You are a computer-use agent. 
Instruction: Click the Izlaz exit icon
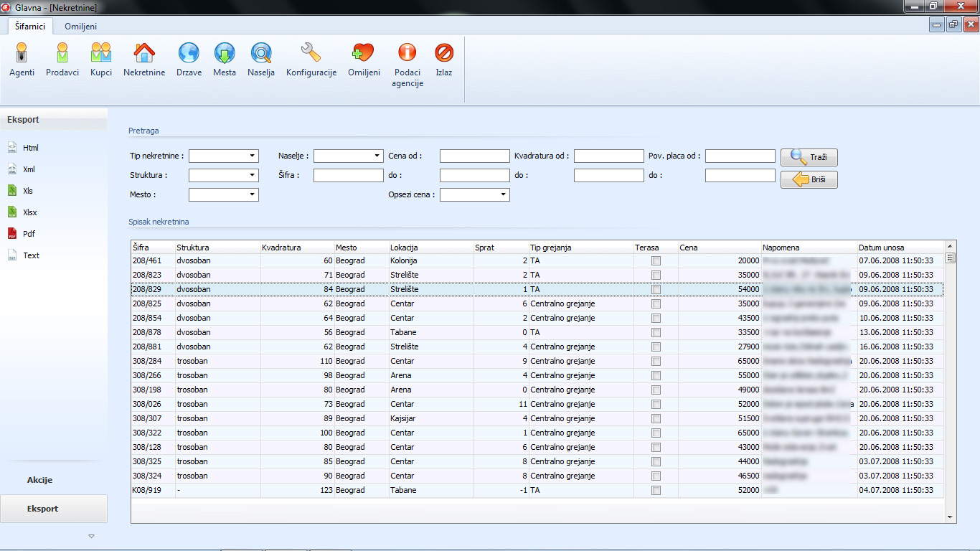[x=444, y=54]
